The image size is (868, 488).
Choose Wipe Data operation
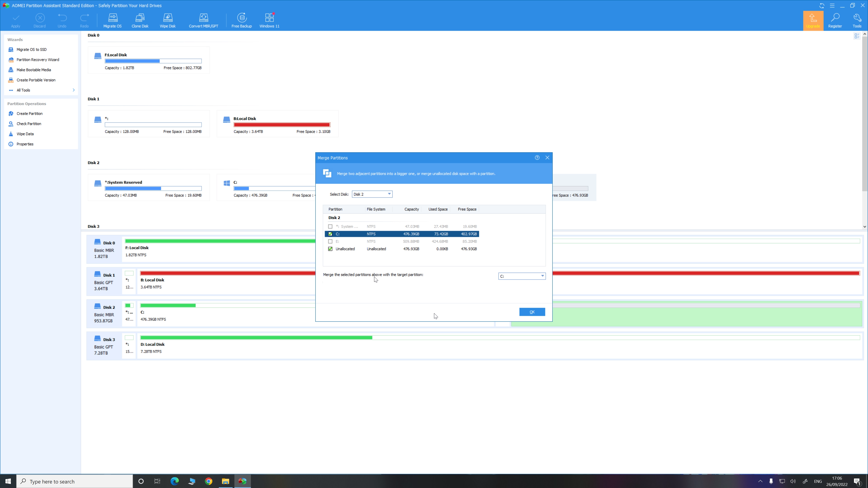25,134
